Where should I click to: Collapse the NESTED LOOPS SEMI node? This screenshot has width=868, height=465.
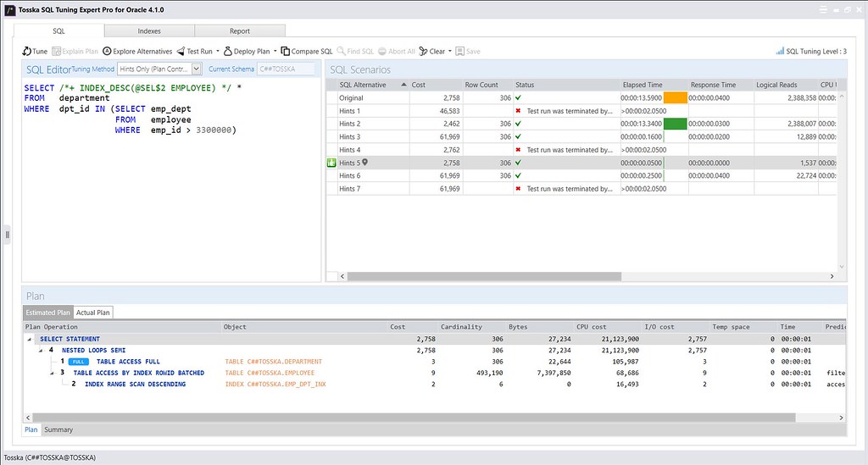click(41, 351)
